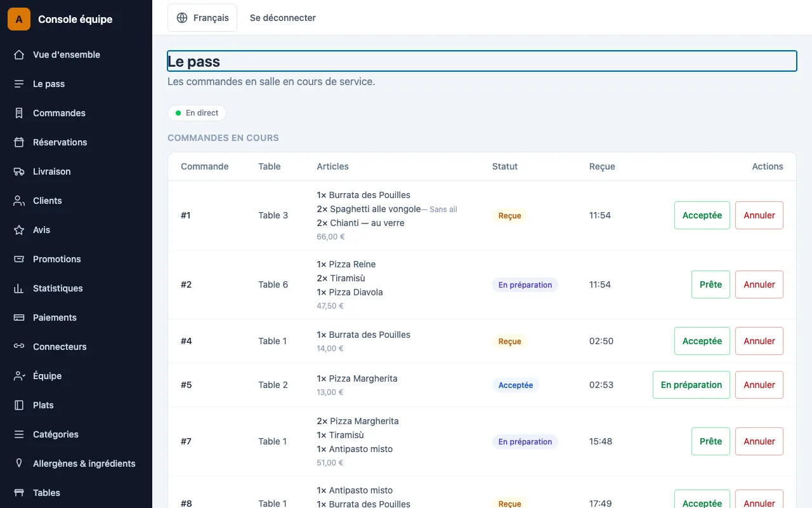Click the Réservations calendar icon
This screenshot has height=508, width=812.
(19, 142)
